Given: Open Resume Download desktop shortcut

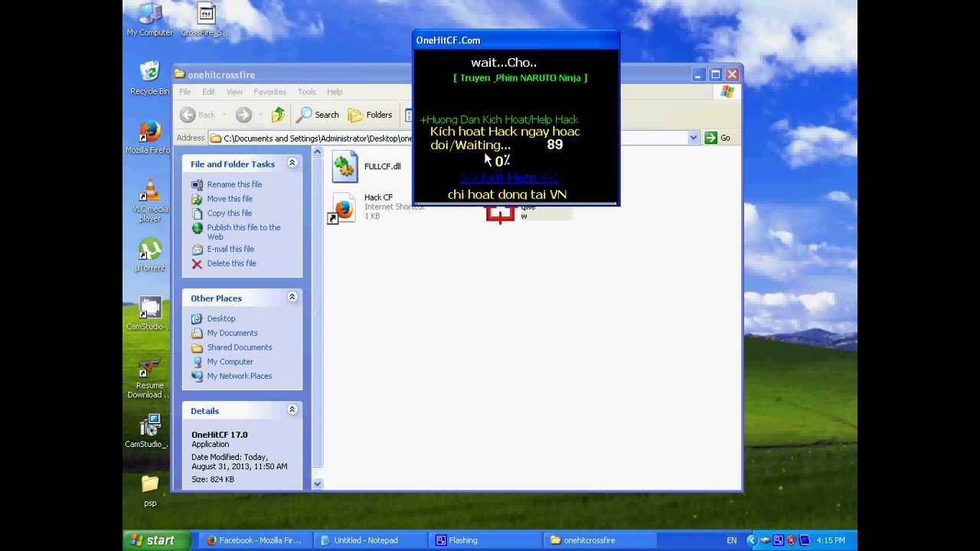Looking at the screenshot, I should (150, 378).
